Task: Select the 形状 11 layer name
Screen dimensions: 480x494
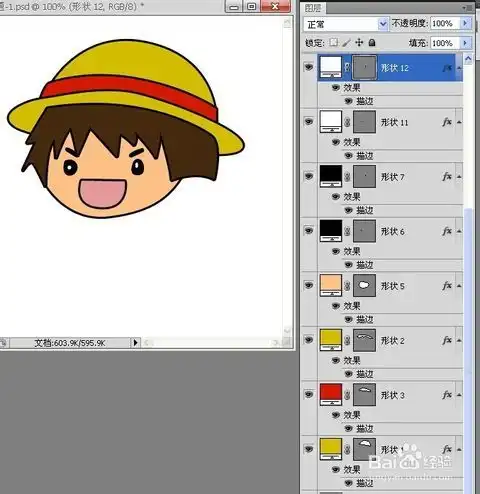Action: [x=394, y=123]
